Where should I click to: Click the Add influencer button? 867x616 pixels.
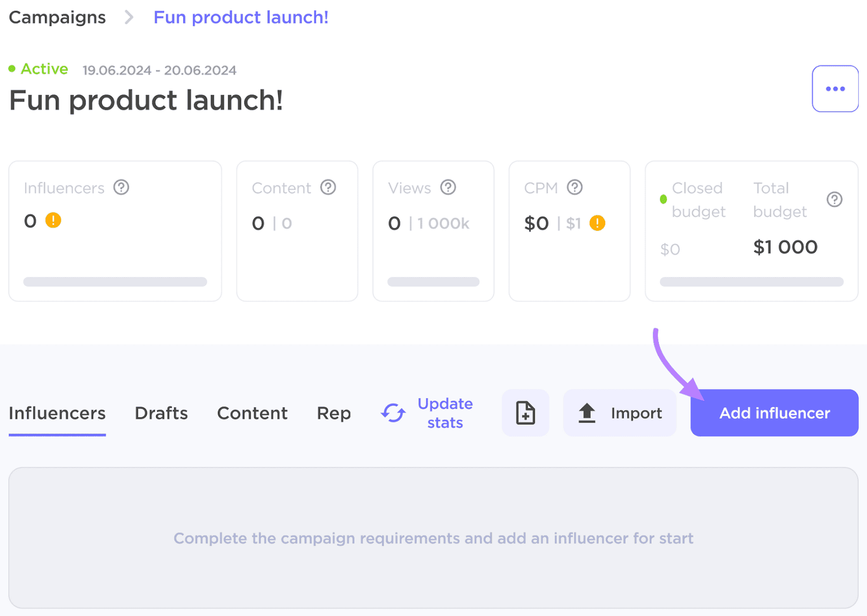pyautogui.click(x=774, y=413)
